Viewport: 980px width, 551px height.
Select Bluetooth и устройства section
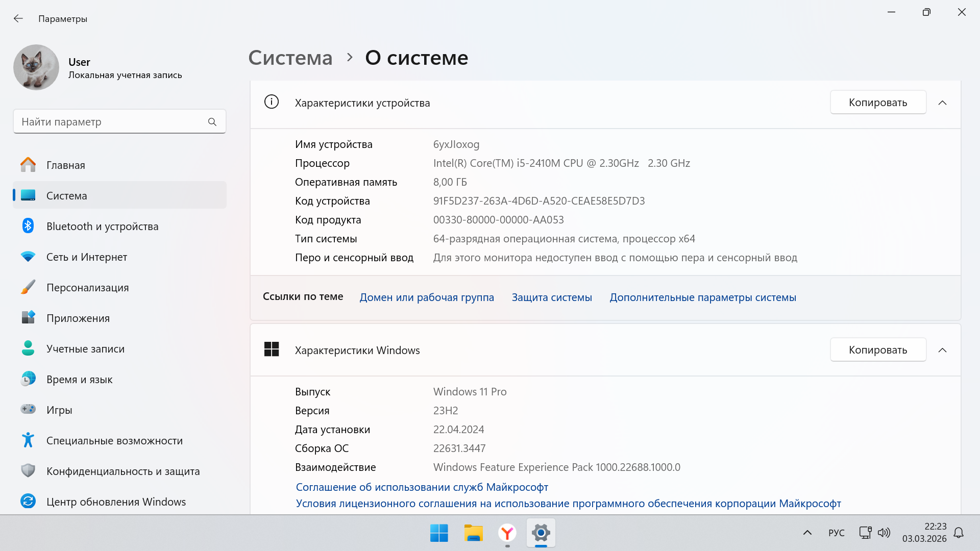[x=119, y=226]
